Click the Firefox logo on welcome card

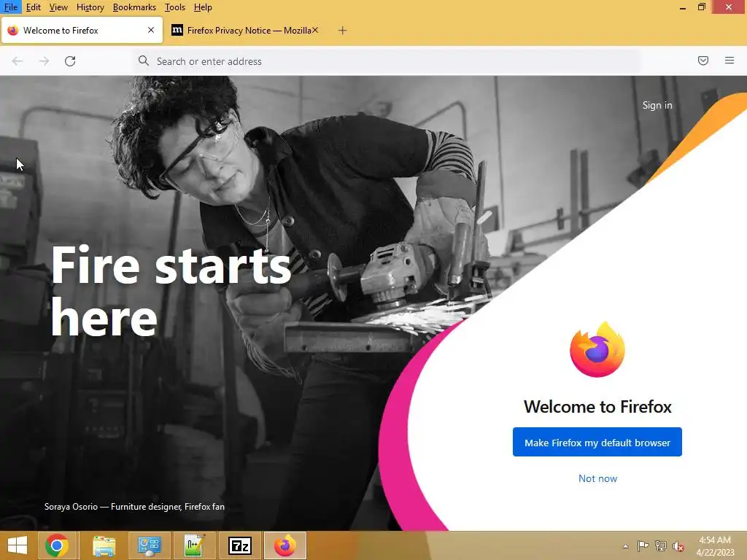[x=597, y=349]
